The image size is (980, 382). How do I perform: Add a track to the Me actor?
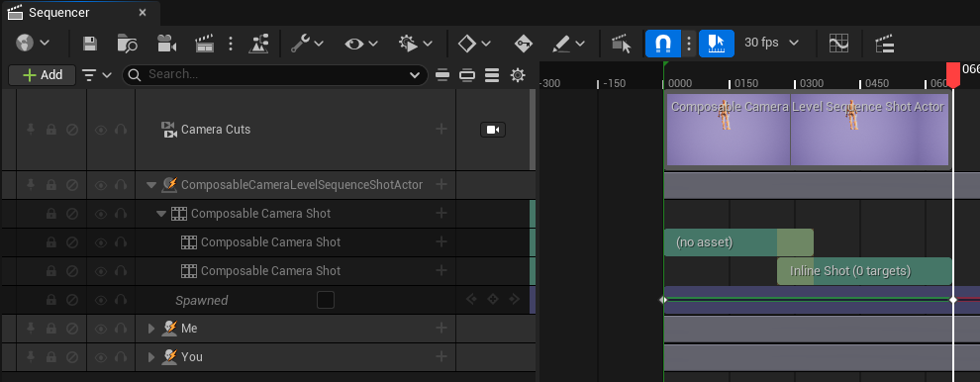click(441, 328)
